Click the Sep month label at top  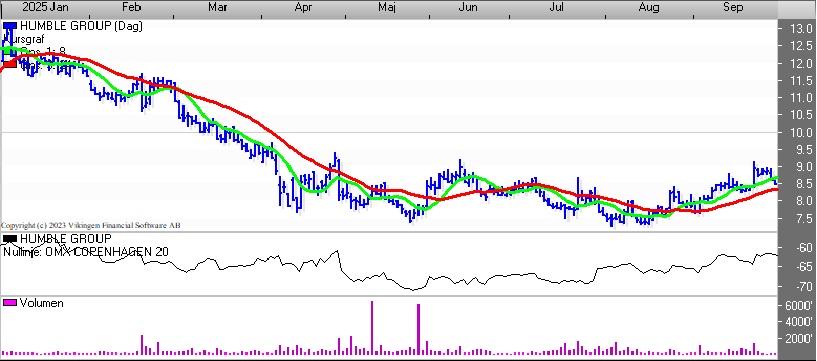coord(733,7)
